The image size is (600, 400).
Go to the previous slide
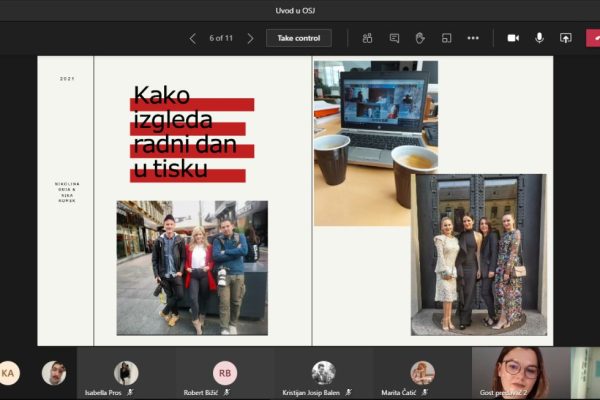point(193,38)
